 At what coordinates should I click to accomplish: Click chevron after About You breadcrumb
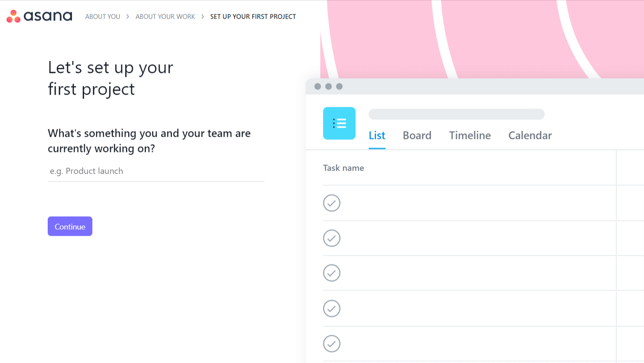coord(127,16)
